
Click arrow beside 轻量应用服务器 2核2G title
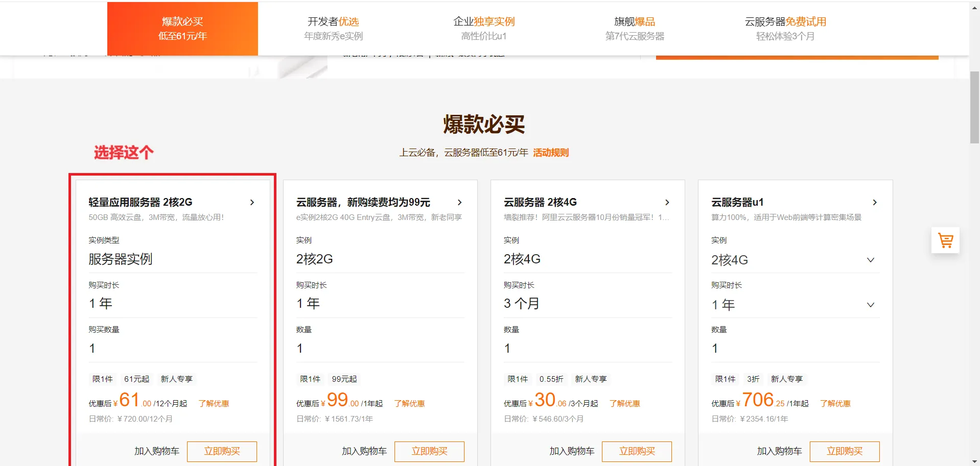252,203
